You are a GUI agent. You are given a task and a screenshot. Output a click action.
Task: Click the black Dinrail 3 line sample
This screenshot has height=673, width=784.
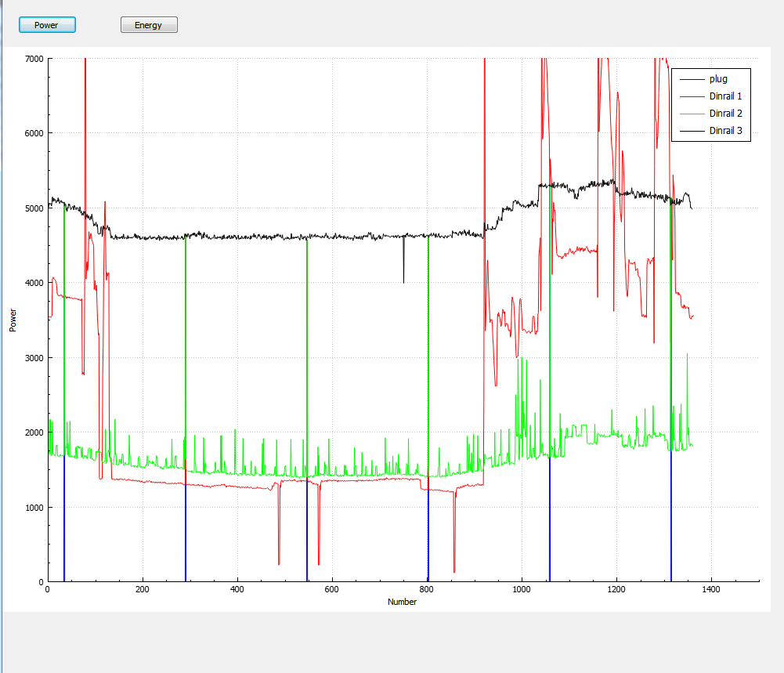coord(692,131)
